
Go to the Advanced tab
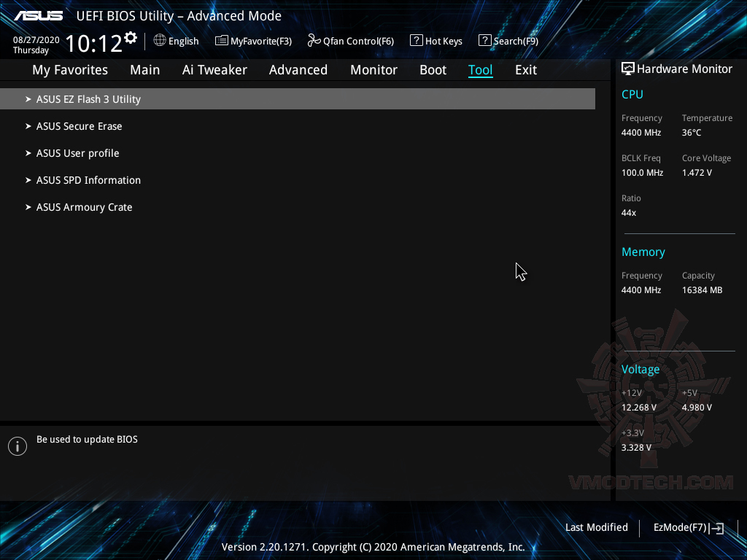tap(298, 70)
